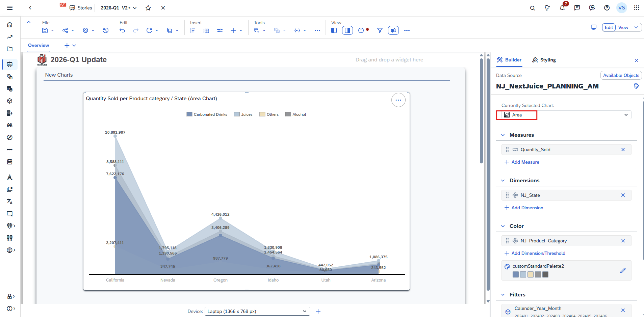Viewport: 644px width, 317px height.
Task: Open the Help question mark icon
Action: click(x=607, y=8)
